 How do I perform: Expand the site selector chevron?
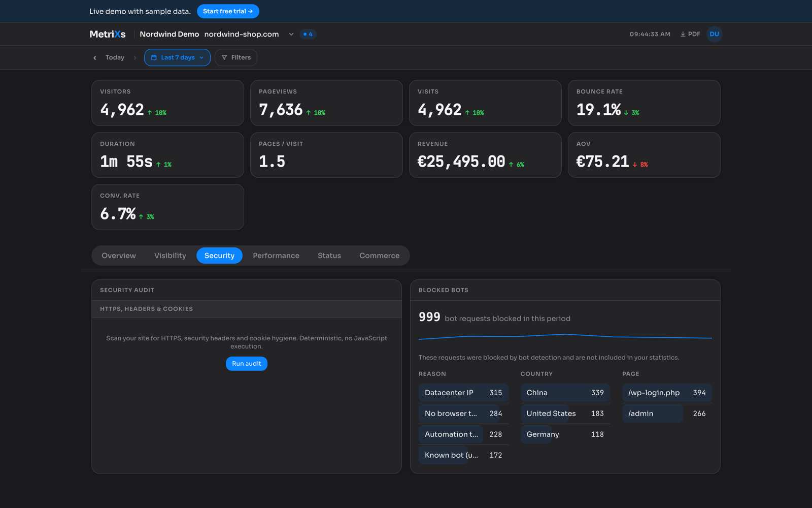(291, 34)
